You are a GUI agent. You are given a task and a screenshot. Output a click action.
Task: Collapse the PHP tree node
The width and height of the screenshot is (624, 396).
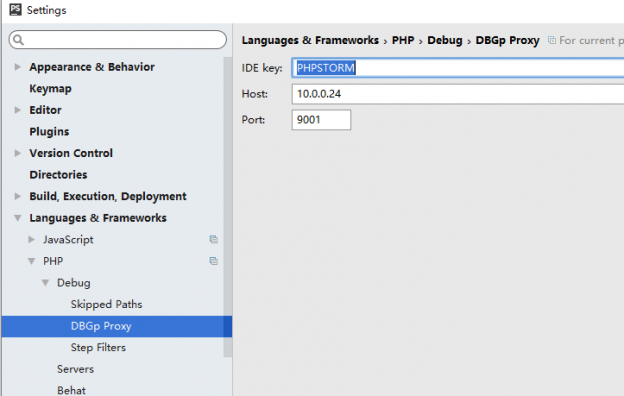[31, 261]
